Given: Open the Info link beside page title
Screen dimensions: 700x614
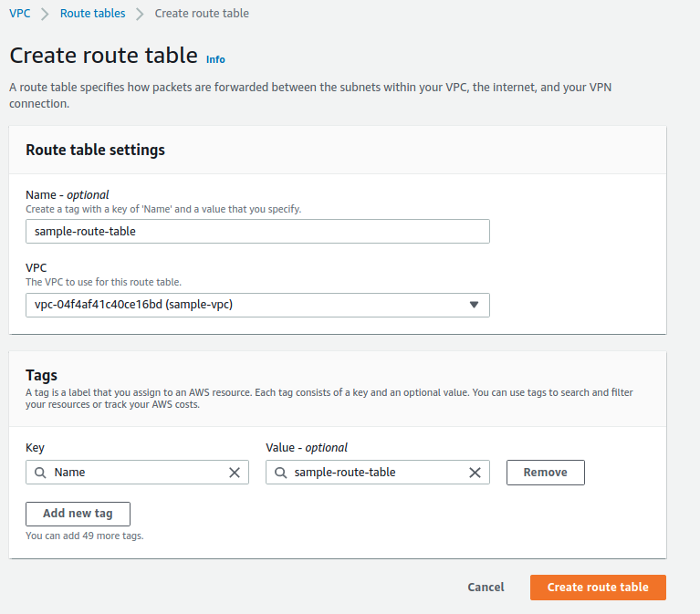Looking at the screenshot, I should tap(215, 59).
